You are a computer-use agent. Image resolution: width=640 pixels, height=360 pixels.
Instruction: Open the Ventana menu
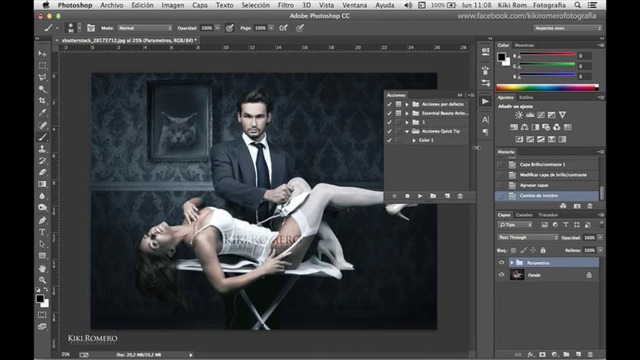[x=354, y=5]
